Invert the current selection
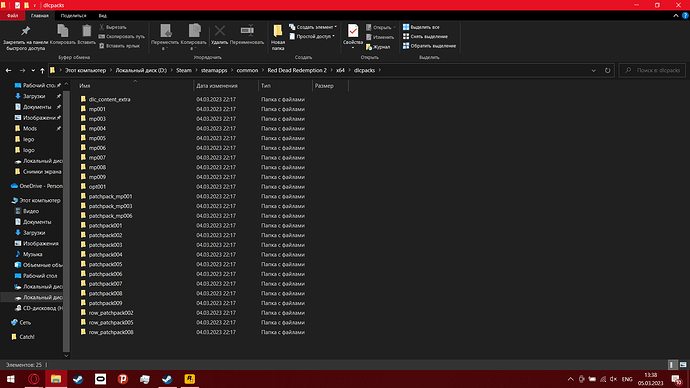690x388 pixels. tap(429, 46)
